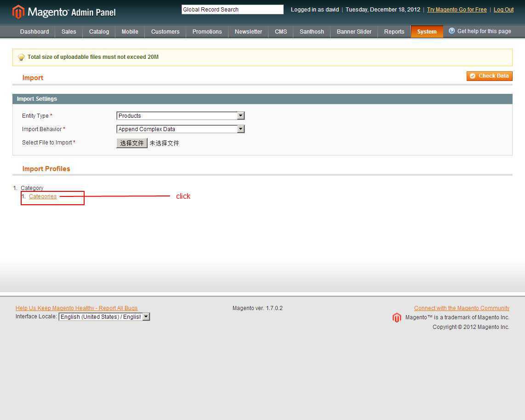Click the Magento logo in the header
The width and height of the screenshot is (525, 420).
pos(17,10)
